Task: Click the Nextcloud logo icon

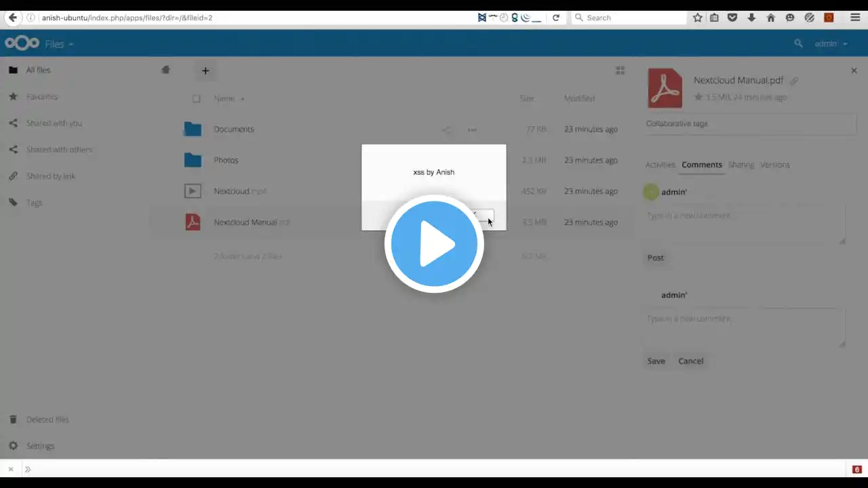Action: click(22, 43)
